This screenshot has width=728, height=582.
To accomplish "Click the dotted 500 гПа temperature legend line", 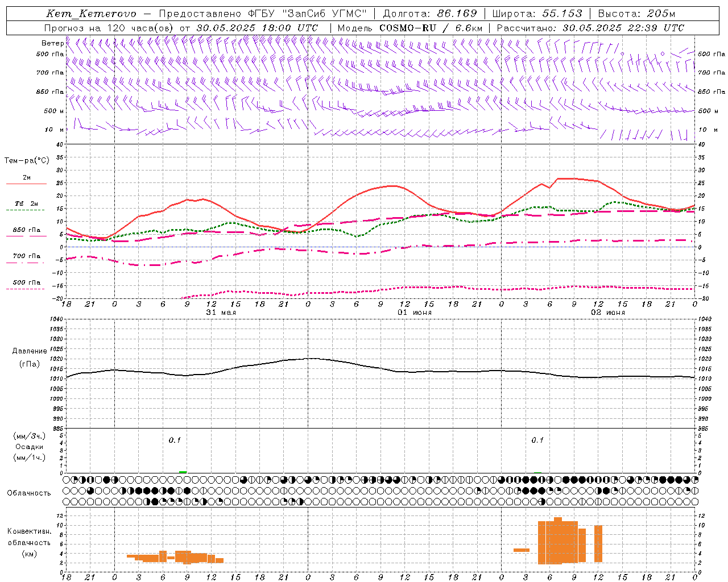I will coord(26,289).
